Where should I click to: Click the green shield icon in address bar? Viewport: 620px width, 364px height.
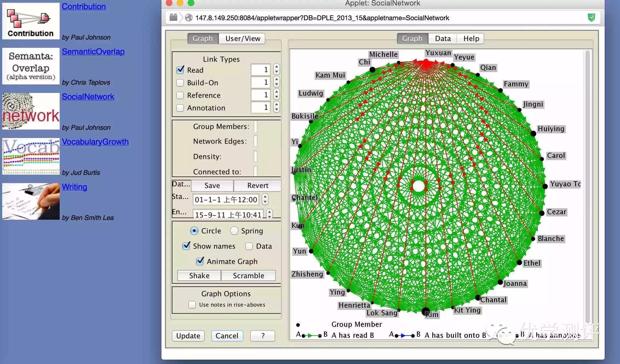click(591, 18)
